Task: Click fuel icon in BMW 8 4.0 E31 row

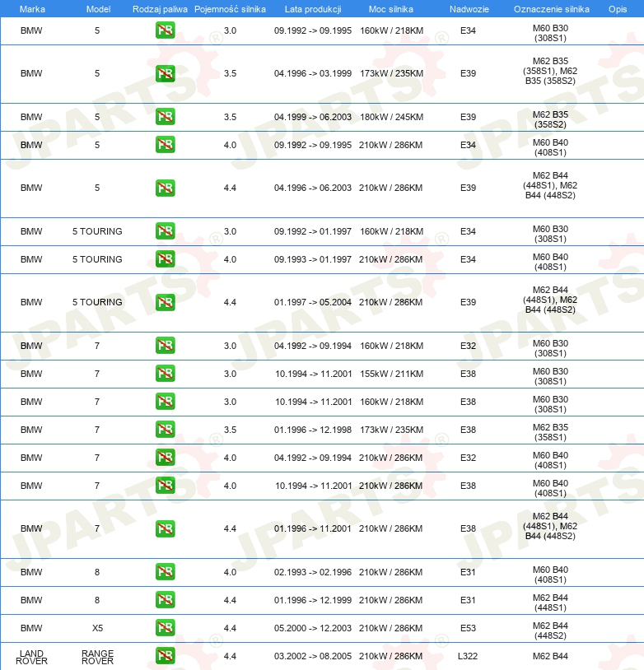Action: (165, 572)
